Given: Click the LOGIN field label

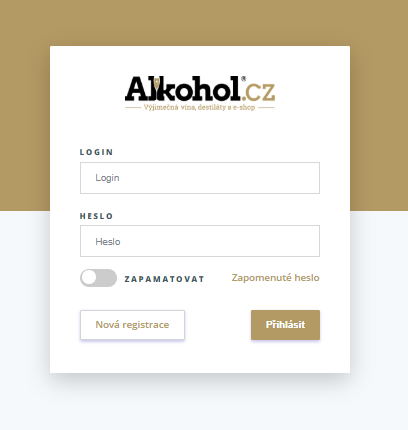Looking at the screenshot, I should (x=97, y=152).
